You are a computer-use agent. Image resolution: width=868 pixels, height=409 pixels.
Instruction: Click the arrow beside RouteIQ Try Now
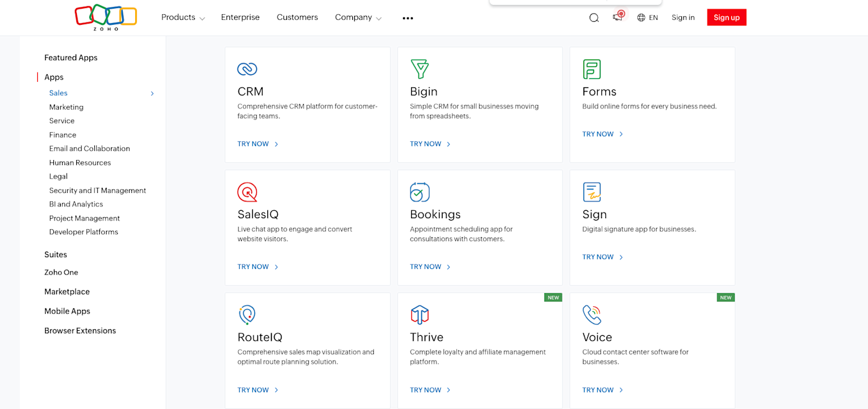(277, 390)
